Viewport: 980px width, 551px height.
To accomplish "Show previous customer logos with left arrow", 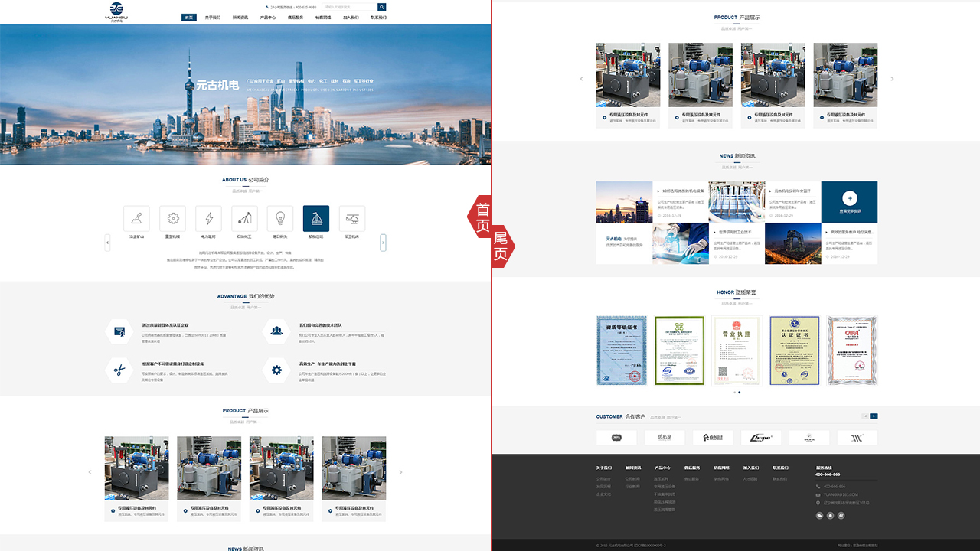I will coord(865,416).
